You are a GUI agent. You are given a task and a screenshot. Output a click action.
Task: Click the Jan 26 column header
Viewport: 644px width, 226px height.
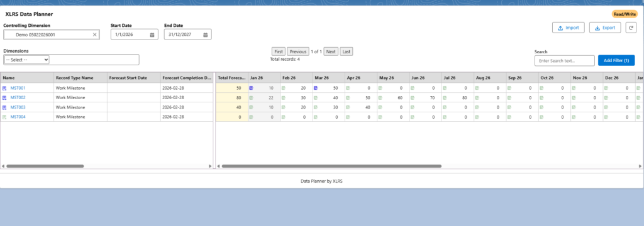point(264,77)
